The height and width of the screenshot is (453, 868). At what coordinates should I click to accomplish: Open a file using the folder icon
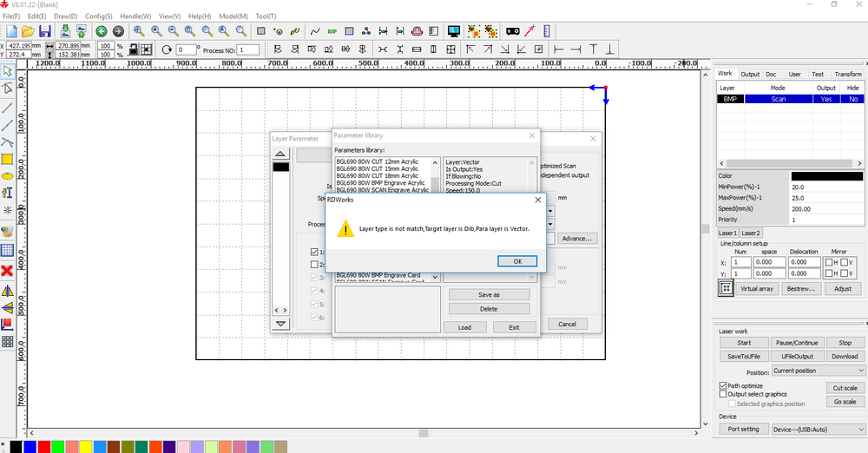tap(28, 31)
